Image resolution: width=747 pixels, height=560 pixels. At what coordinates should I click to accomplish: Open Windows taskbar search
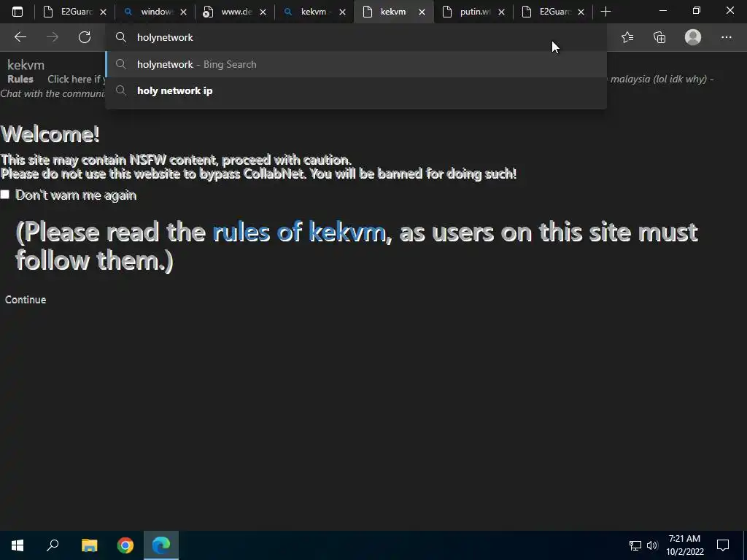pos(53,545)
